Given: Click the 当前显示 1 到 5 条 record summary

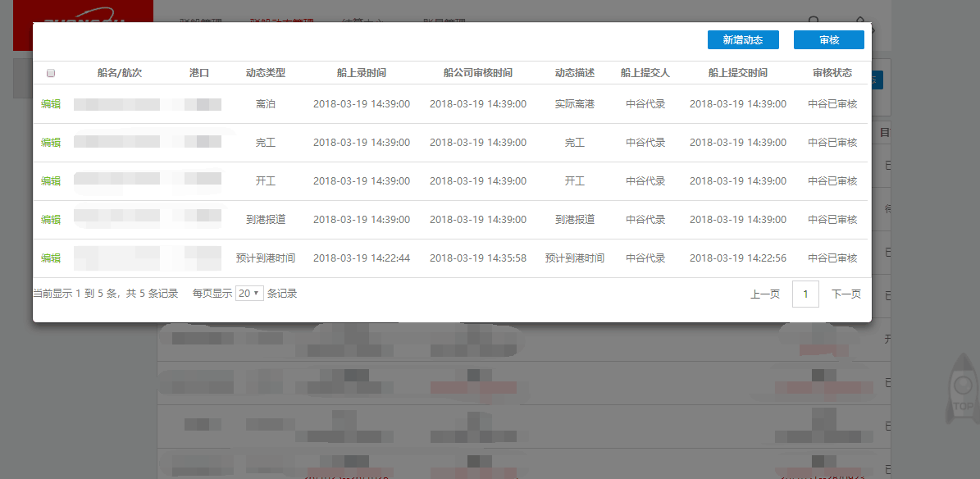Looking at the screenshot, I should [x=105, y=294].
